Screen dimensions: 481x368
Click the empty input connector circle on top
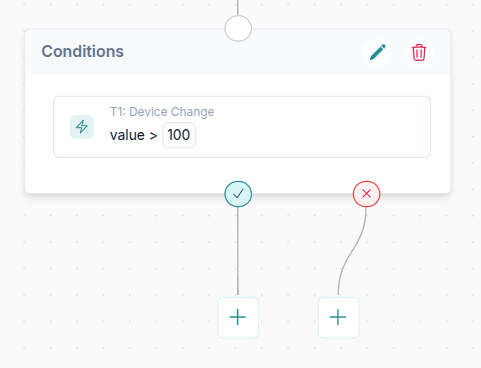238,28
